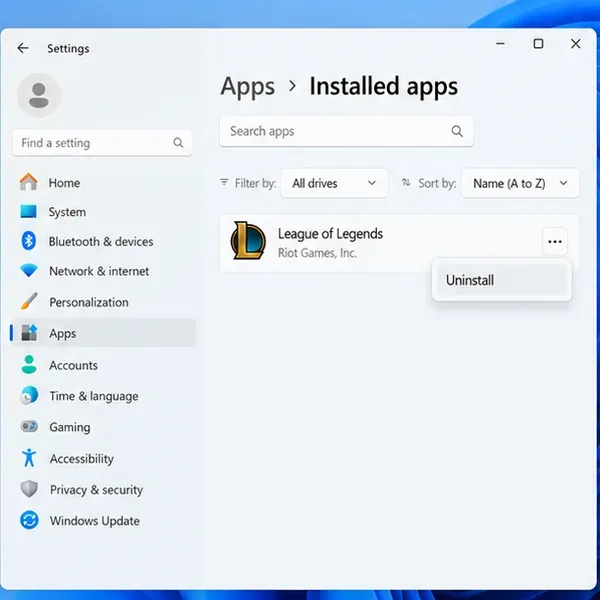Click the League of Legends app icon
The width and height of the screenshot is (600, 600).
248,241
